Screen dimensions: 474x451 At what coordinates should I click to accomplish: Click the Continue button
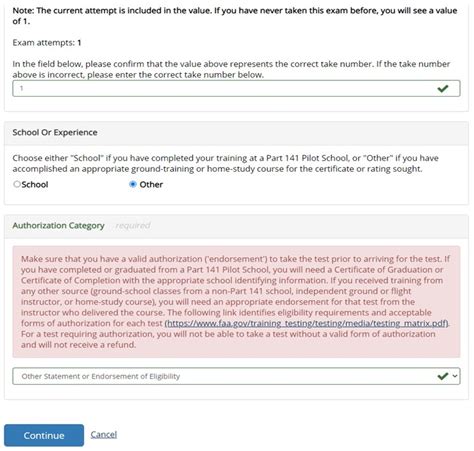tap(44, 435)
